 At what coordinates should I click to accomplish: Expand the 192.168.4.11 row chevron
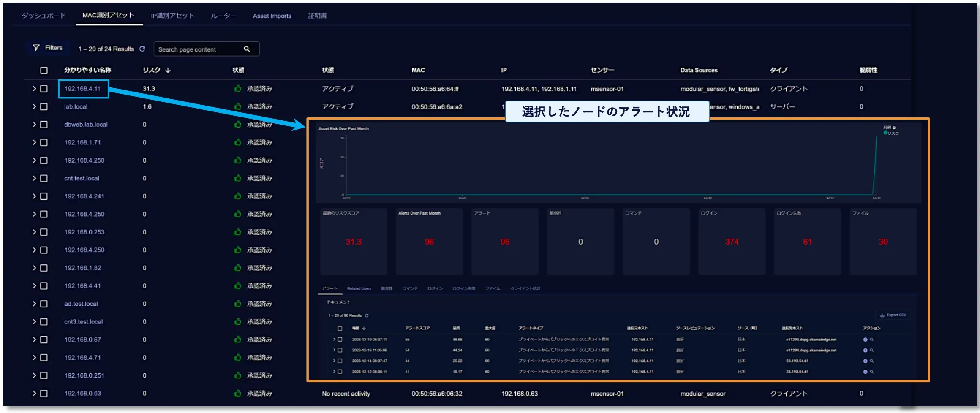pos(34,89)
